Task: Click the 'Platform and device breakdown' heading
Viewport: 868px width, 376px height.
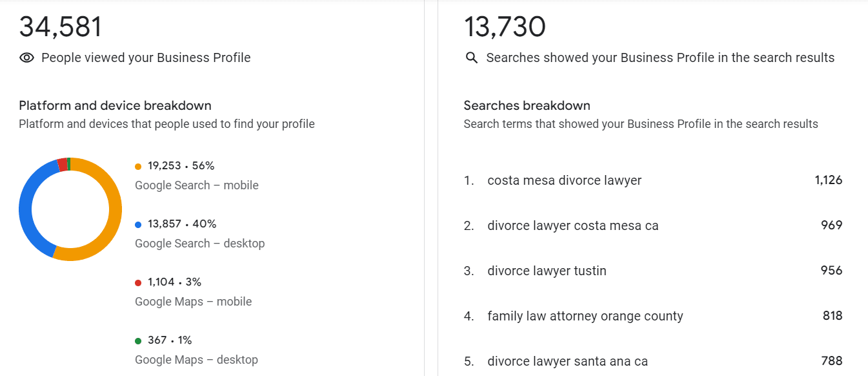Action: point(115,106)
